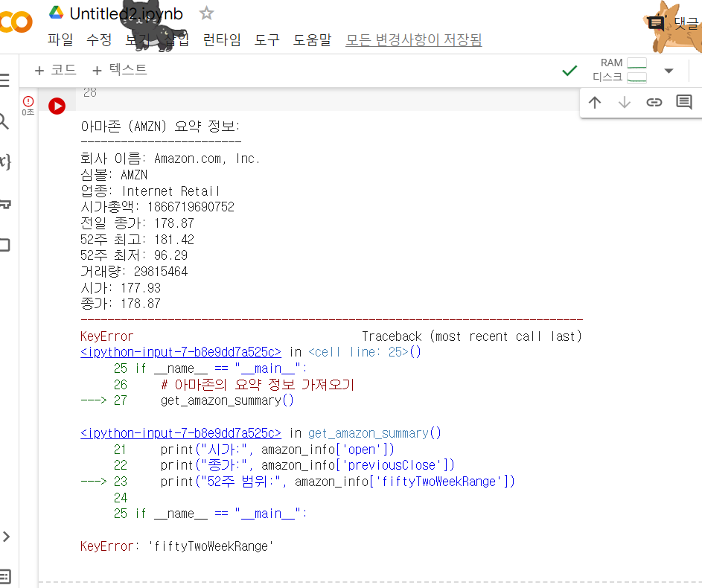Open the terminal icon at sidebar bottom
Screen dimensions: 702x588
[5, 576]
